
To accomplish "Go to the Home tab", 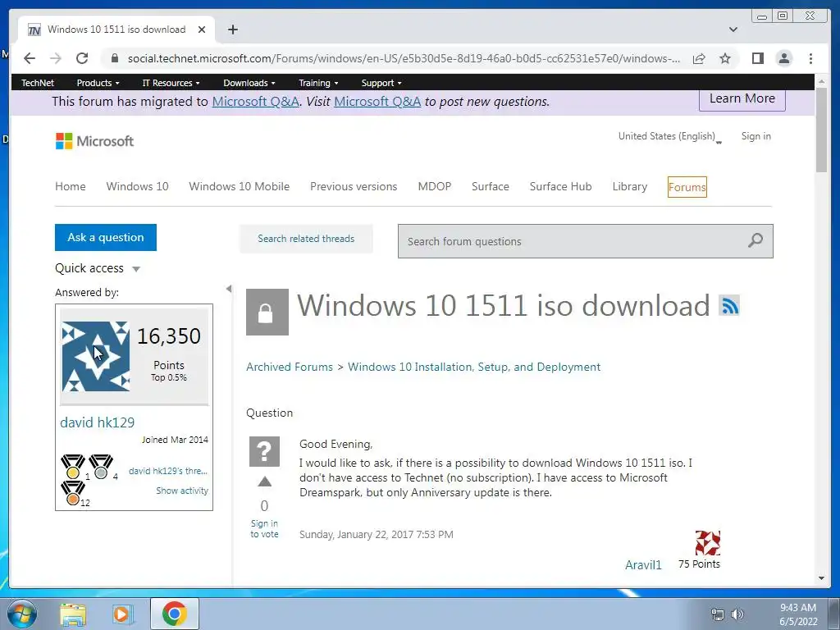I will (71, 186).
